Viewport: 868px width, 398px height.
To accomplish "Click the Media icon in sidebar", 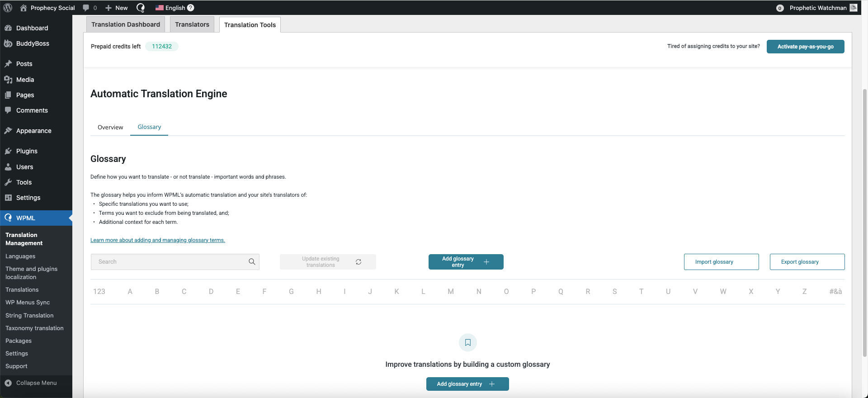I will tap(8, 80).
